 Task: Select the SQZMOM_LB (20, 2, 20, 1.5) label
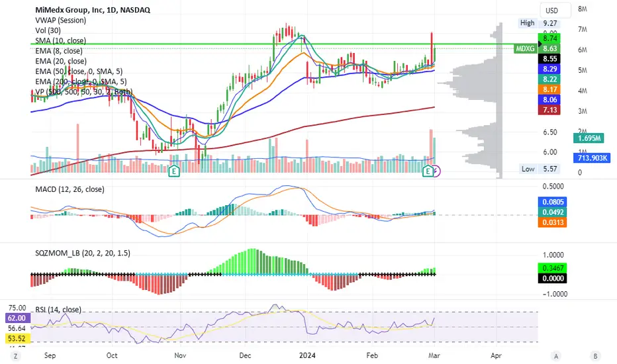[x=83, y=253]
